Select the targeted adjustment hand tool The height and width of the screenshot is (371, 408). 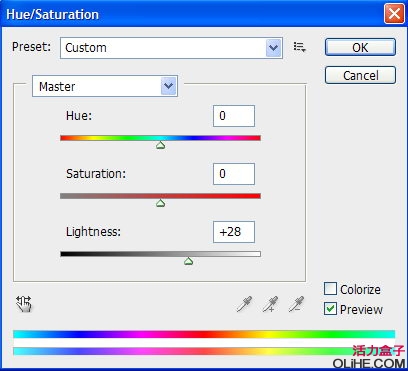point(24,304)
